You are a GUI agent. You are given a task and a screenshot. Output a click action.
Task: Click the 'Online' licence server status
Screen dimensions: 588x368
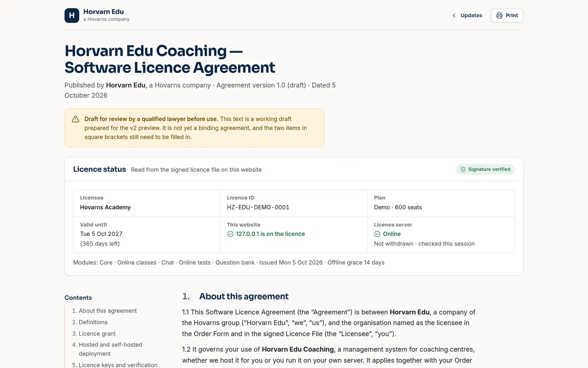[x=392, y=234]
